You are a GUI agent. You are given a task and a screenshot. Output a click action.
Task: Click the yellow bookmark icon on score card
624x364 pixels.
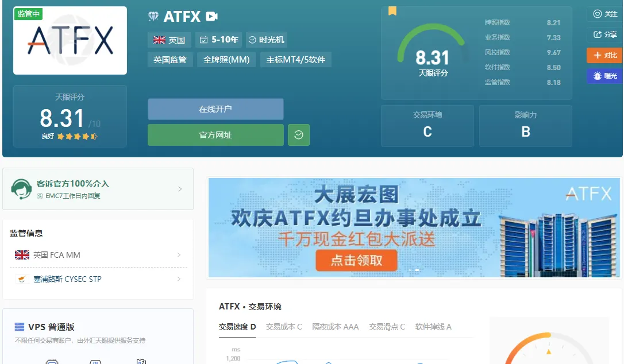(x=392, y=11)
